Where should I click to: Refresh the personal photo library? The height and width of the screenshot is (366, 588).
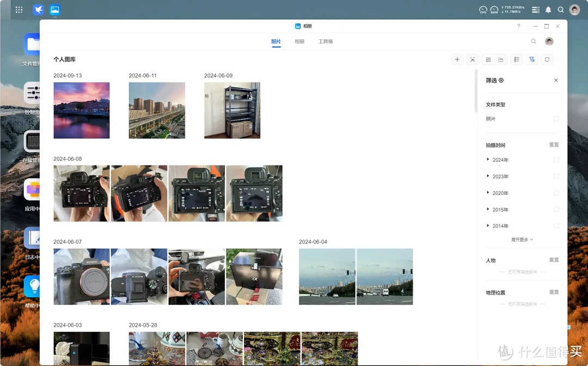point(547,60)
